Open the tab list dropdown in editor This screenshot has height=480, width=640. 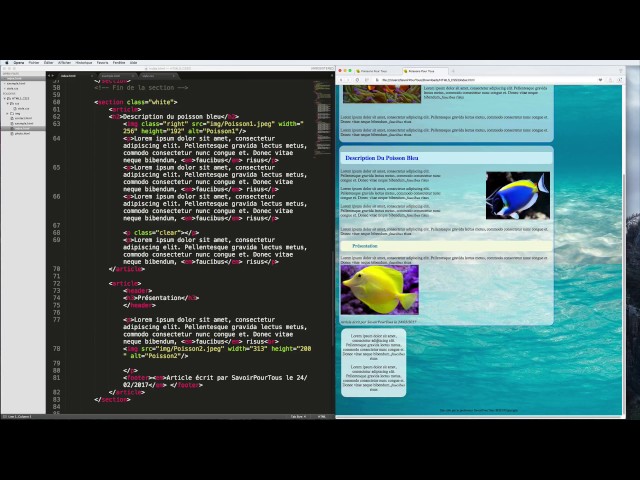[x=332, y=76]
